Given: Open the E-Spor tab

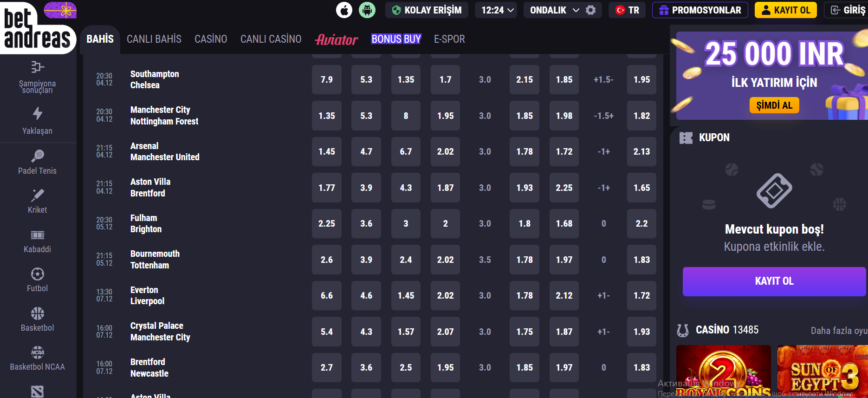Looking at the screenshot, I should (449, 39).
